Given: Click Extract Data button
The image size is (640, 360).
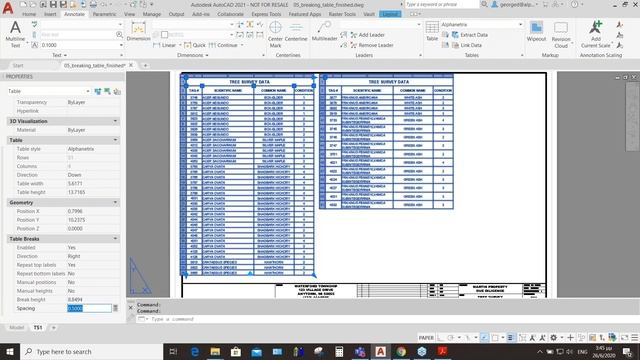Looking at the screenshot, I should [x=470, y=35].
